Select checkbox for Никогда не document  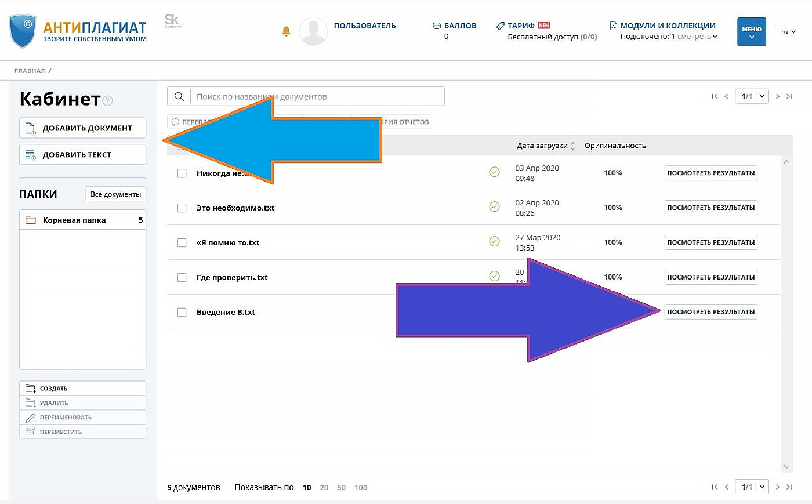click(182, 173)
